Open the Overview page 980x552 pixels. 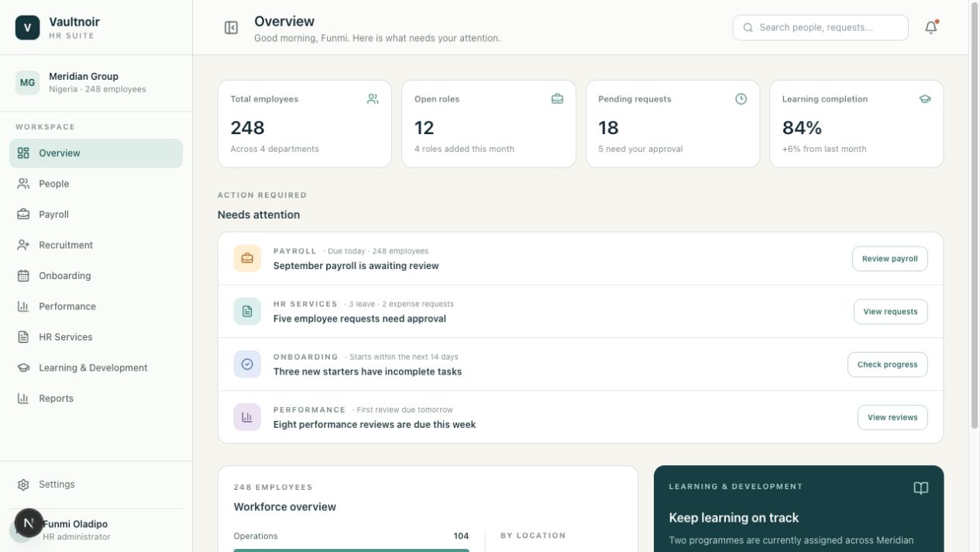point(96,154)
